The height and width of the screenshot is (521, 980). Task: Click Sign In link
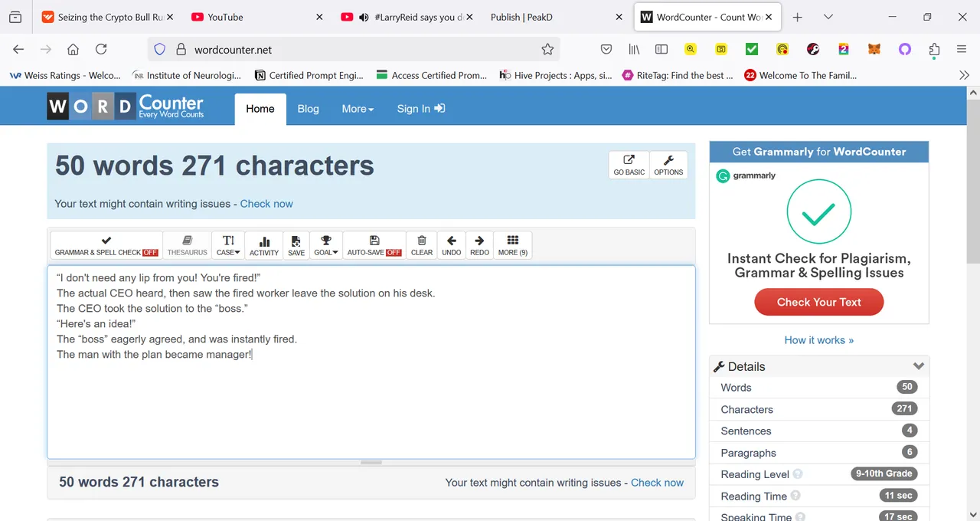pos(421,109)
